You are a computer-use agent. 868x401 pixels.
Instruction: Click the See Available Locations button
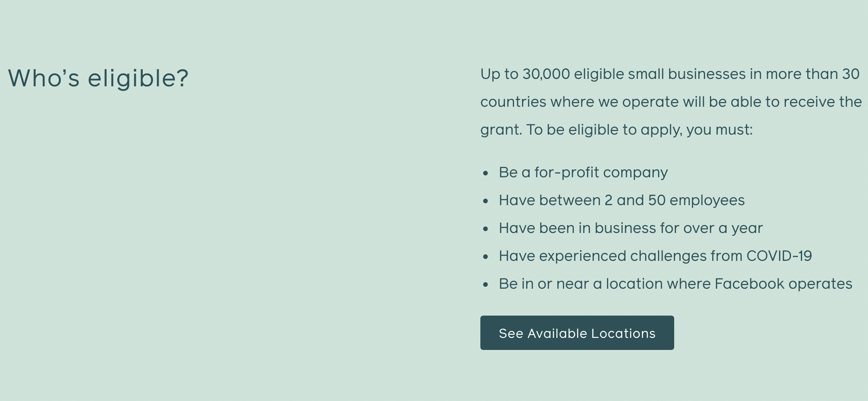coord(577,333)
